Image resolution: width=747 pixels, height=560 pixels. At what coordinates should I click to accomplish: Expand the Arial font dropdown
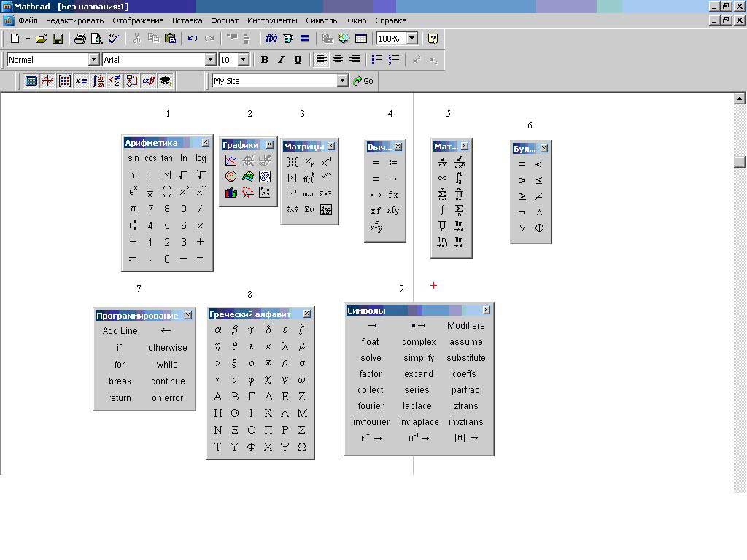(x=211, y=60)
